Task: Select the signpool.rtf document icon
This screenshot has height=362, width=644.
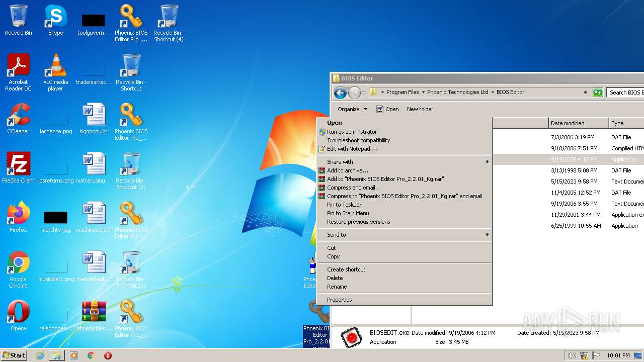Action: [x=94, y=119]
